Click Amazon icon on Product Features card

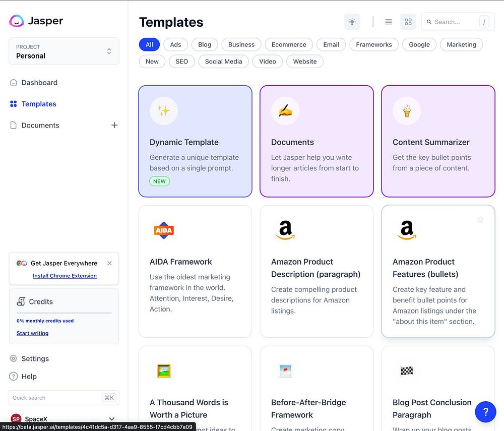407,230
